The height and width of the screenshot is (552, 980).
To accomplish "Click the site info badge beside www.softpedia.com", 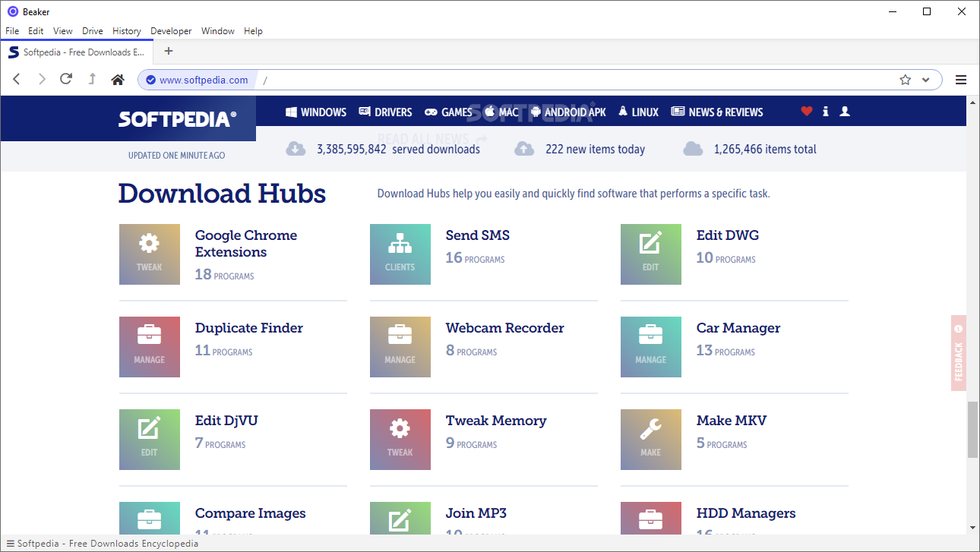I will [150, 80].
